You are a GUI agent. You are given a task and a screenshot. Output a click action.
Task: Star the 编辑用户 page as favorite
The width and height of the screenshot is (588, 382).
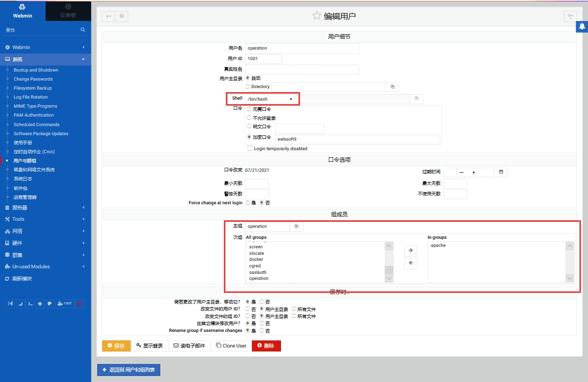(x=317, y=16)
